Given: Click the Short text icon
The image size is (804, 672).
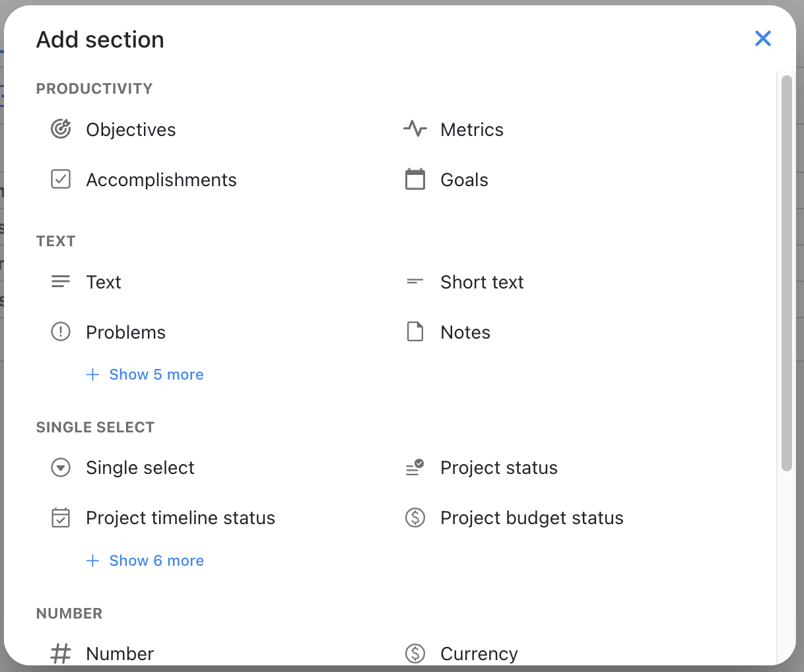Looking at the screenshot, I should 415,282.
